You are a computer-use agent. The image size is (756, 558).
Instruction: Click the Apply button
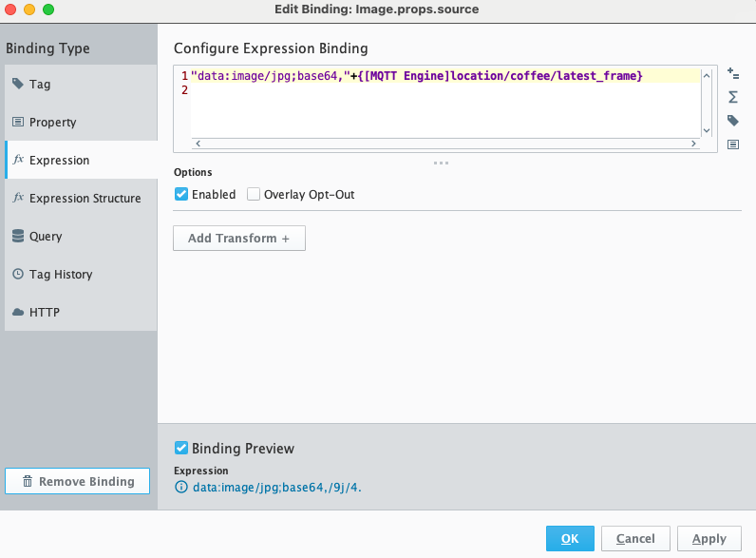(x=709, y=538)
